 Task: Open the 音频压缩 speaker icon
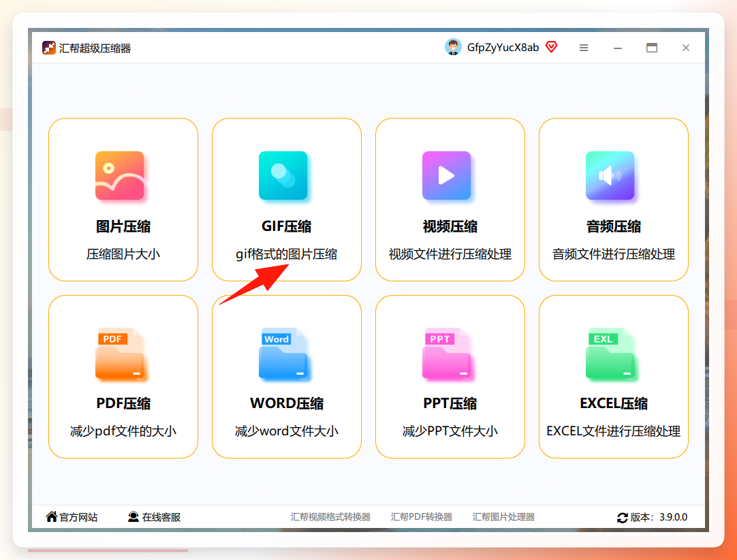click(610, 176)
